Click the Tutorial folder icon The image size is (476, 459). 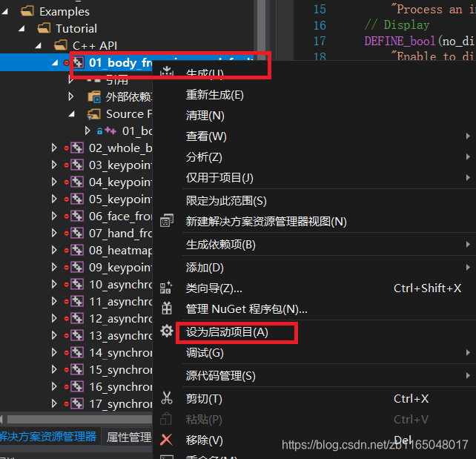coord(44,28)
